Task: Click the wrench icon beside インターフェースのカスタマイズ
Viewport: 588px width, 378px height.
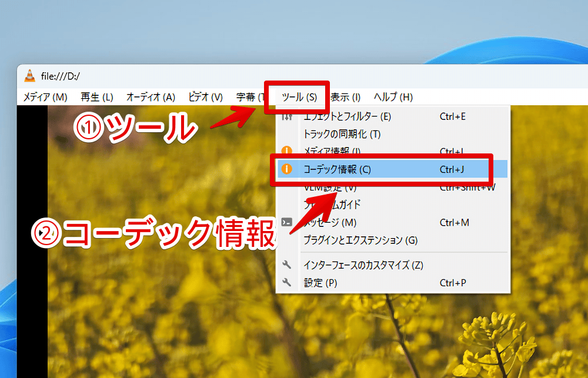Action: point(287,265)
